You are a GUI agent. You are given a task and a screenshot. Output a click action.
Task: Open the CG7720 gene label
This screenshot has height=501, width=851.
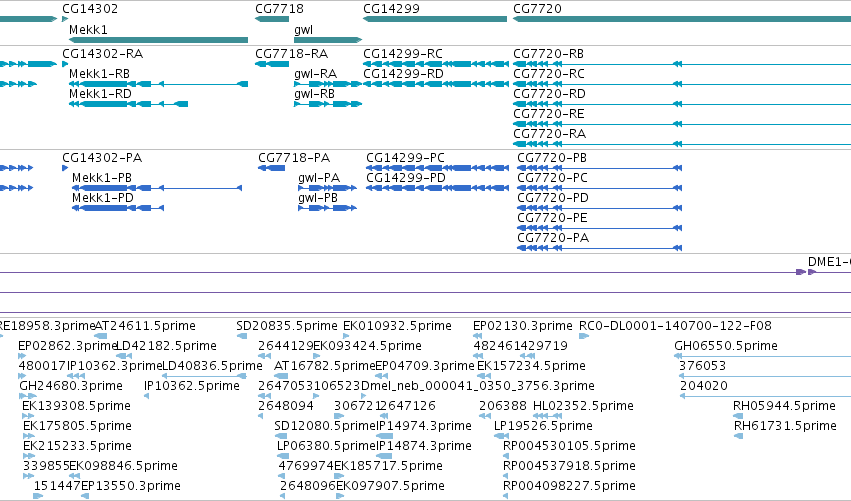pos(537,9)
